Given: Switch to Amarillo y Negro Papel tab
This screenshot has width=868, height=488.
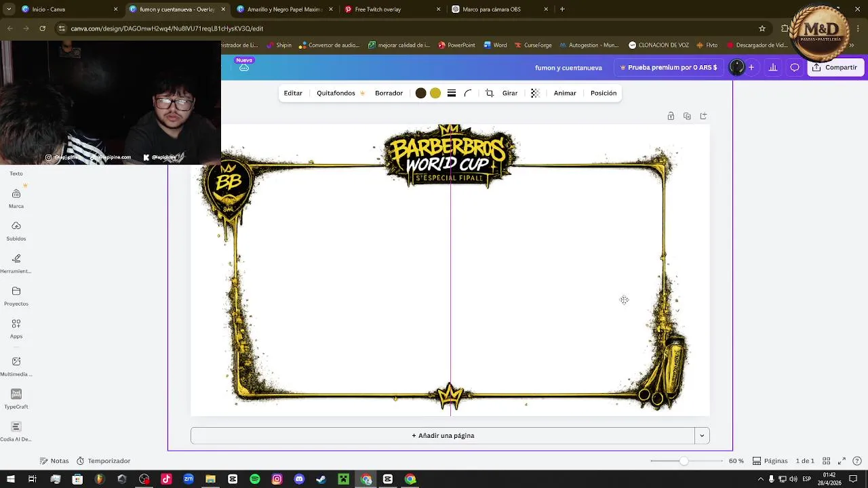Looking at the screenshot, I should click(284, 9).
